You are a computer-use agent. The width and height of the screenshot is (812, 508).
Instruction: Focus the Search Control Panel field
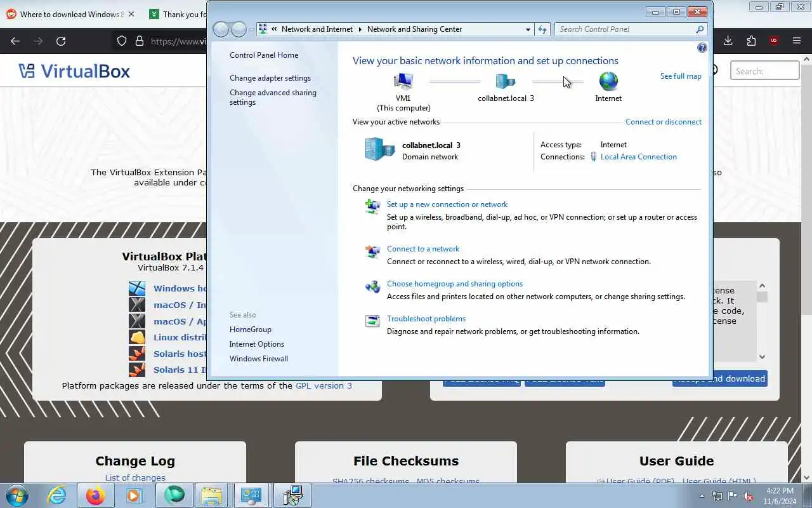625,29
